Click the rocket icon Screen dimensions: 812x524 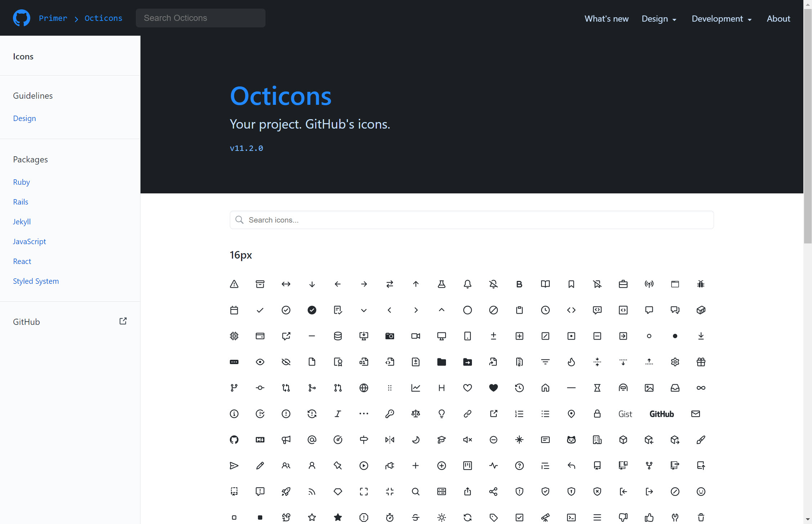(286, 492)
